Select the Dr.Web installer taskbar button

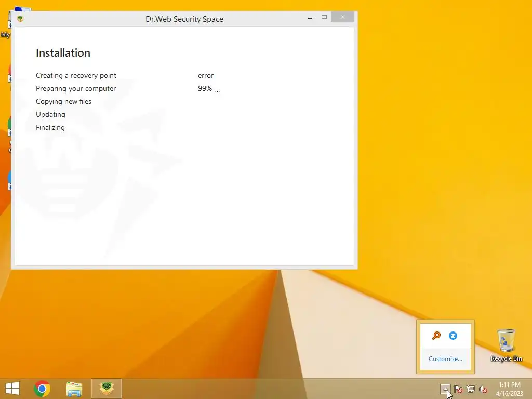(x=106, y=389)
